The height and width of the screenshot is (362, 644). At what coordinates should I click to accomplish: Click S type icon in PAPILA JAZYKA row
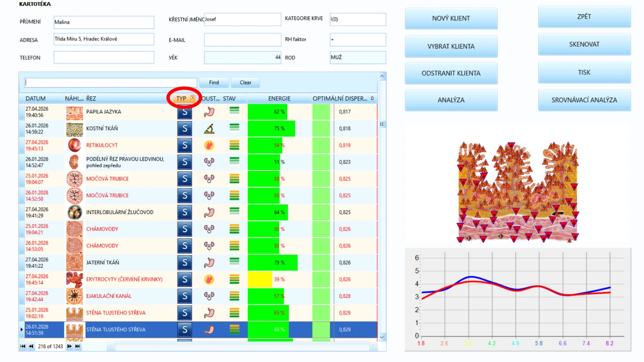[185, 112]
